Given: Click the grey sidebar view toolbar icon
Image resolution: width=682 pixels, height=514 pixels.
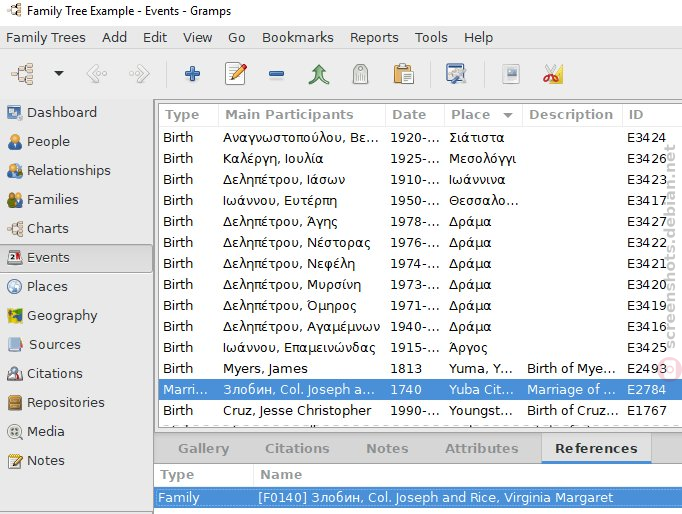Looking at the screenshot, I should (511, 73).
